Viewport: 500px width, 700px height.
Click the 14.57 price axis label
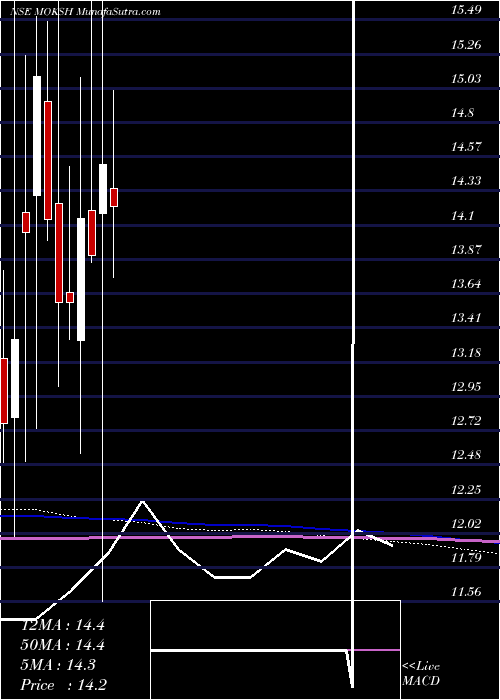(466, 147)
